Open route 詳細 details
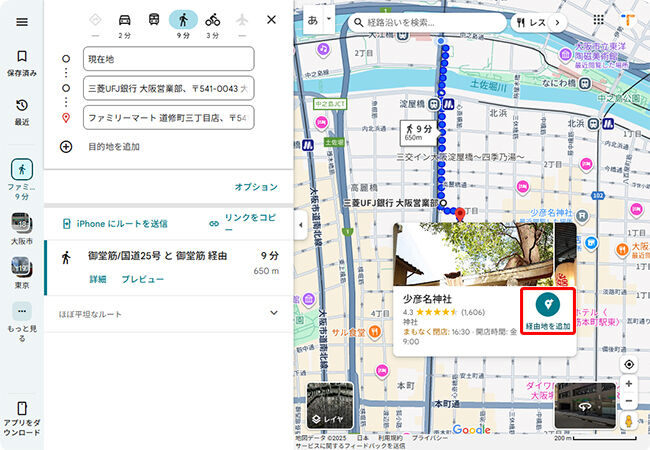The image size is (650, 450). point(98,279)
